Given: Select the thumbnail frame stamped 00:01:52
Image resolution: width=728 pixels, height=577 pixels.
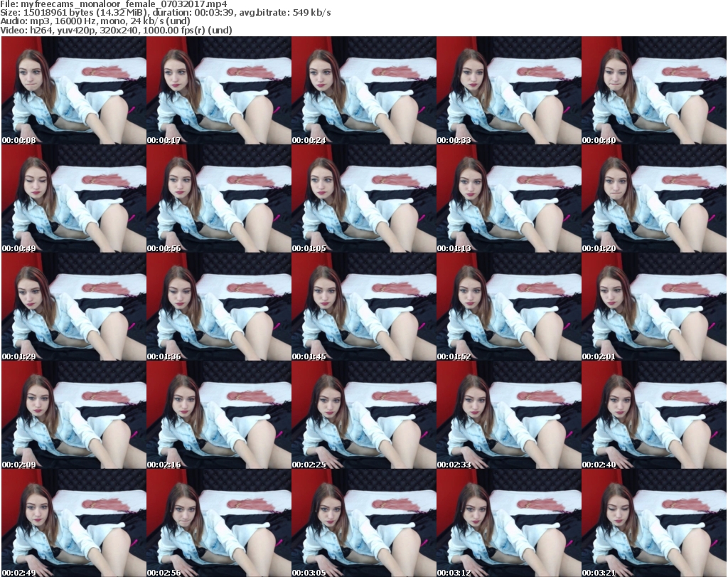Looking at the screenshot, I should point(508,307).
